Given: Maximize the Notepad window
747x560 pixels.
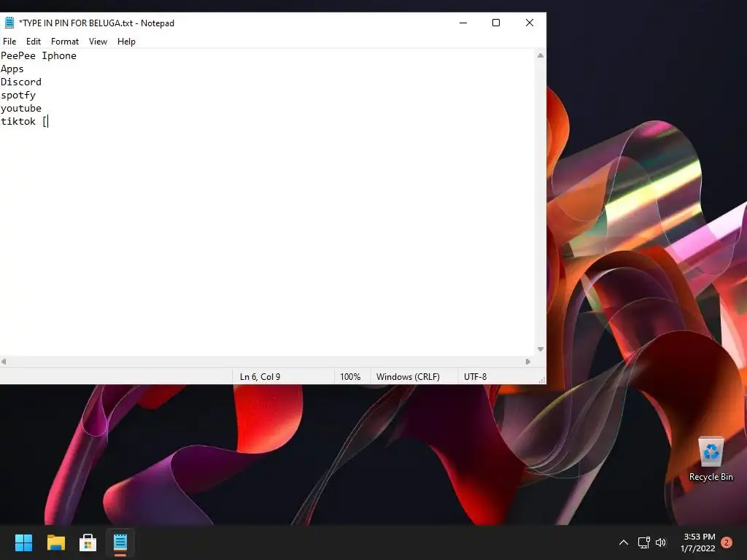Looking at the screenshot, I should click(496, 23).
